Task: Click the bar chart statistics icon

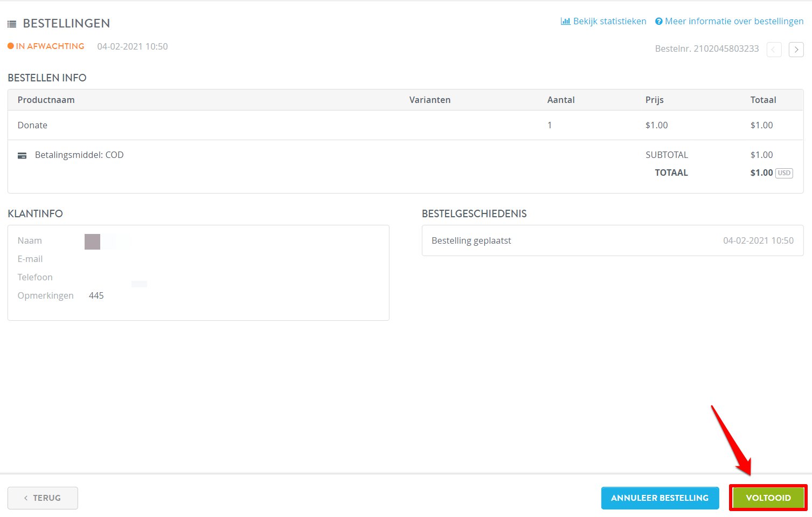Action: pos(565,21)
